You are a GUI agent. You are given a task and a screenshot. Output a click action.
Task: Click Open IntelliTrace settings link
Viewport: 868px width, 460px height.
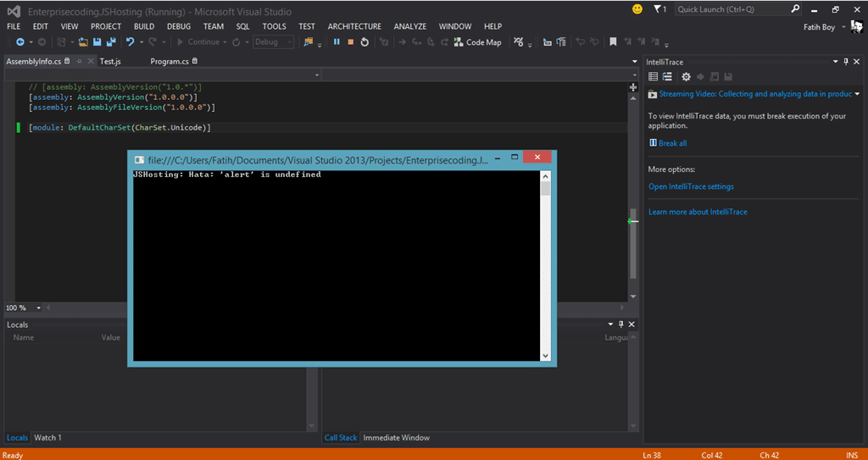coord(691,186)
